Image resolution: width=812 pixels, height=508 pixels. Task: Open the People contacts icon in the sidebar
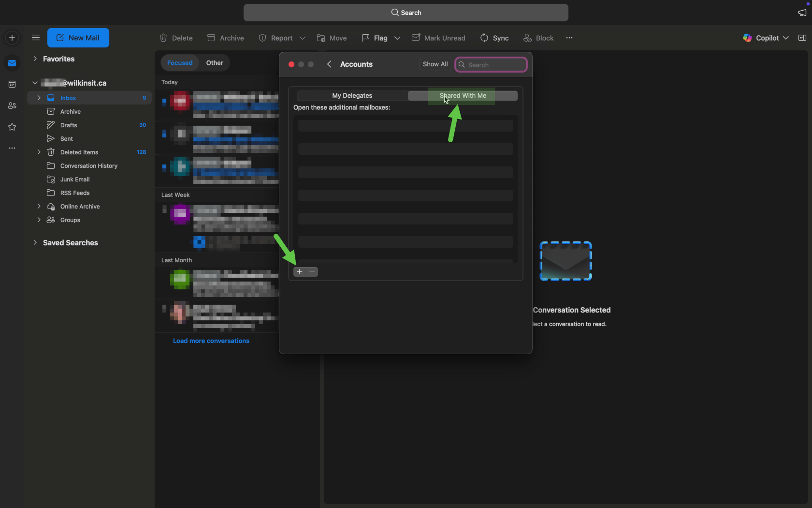12,105
